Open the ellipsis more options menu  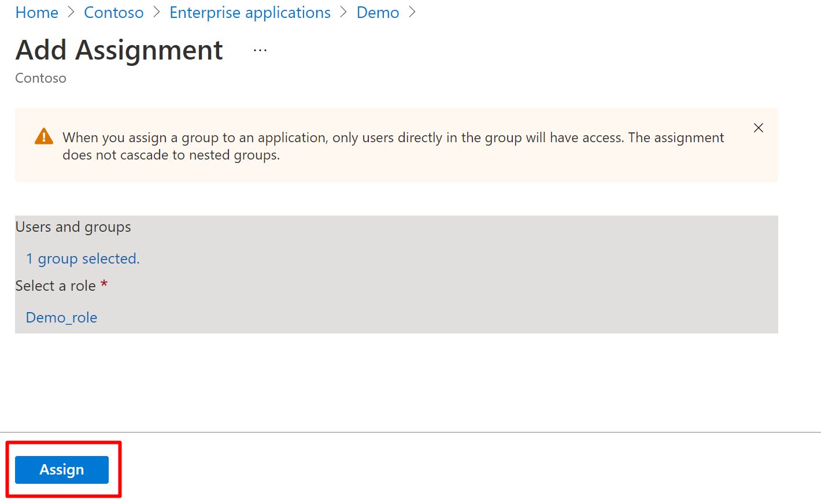tap(260, 50)
